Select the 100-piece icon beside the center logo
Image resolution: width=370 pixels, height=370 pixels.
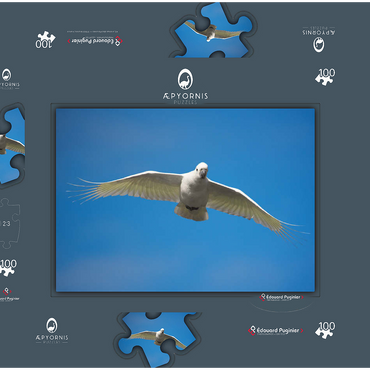(x=325, y=77)
